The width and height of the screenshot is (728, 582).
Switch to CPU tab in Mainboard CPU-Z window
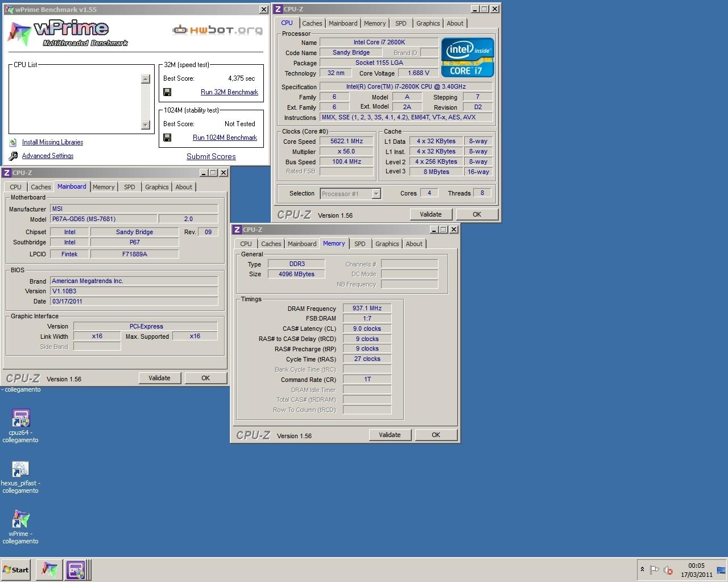tap(15, 187)
